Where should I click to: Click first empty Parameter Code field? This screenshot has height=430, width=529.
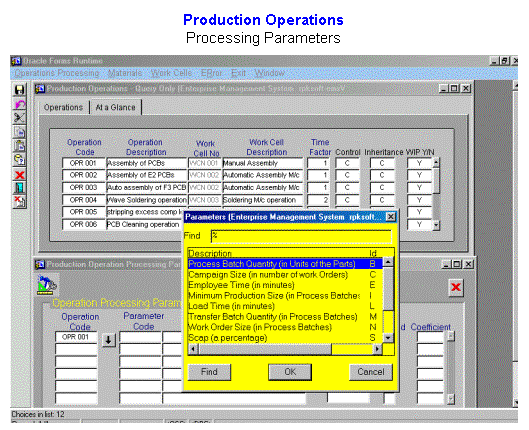(x=140, y=337)
